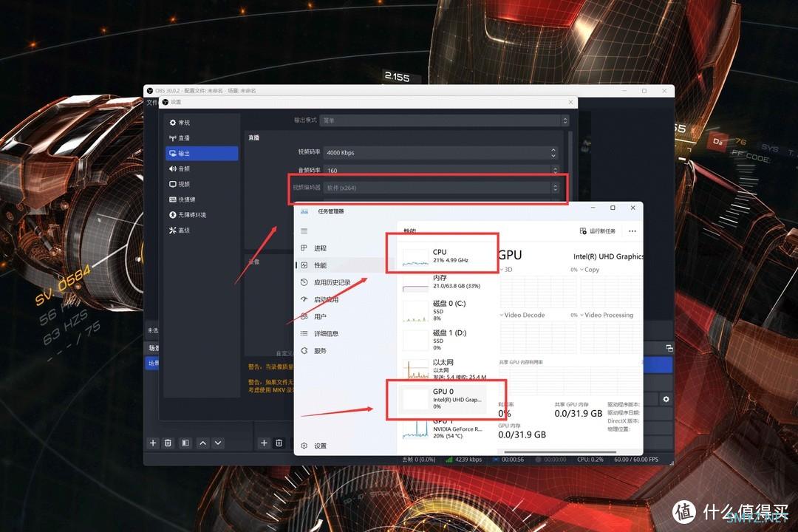
Task: Close the Task Manager window
Action: pyautogui.click(x=632, y=208)
